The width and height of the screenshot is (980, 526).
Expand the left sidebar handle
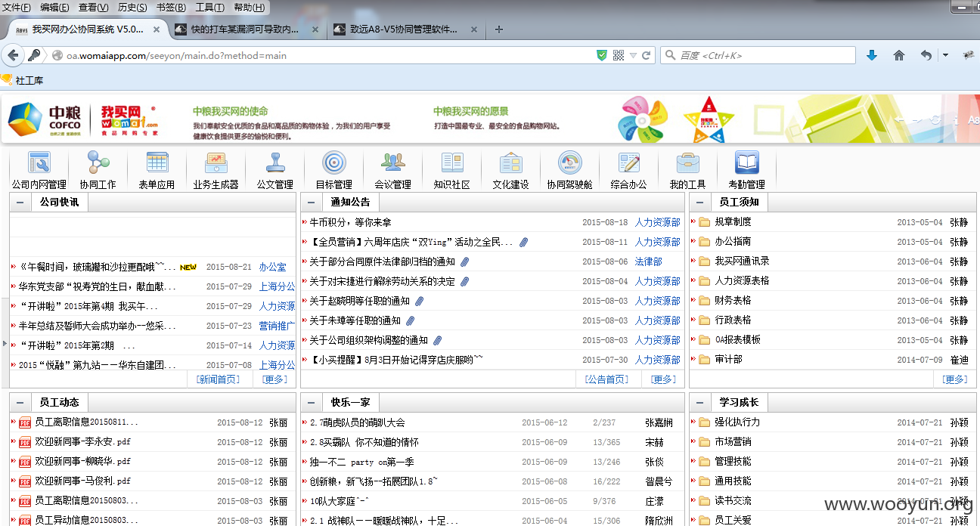coord(5,343)
